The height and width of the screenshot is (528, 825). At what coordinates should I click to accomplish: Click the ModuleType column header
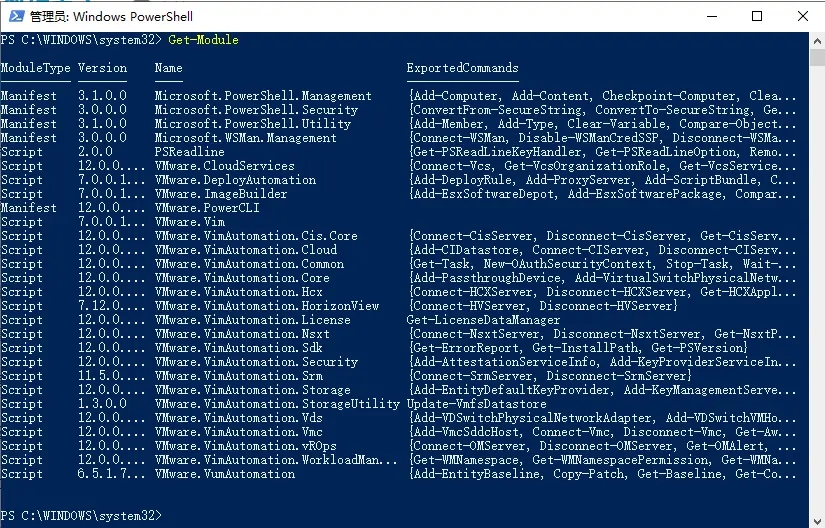[x=35, y=68]
